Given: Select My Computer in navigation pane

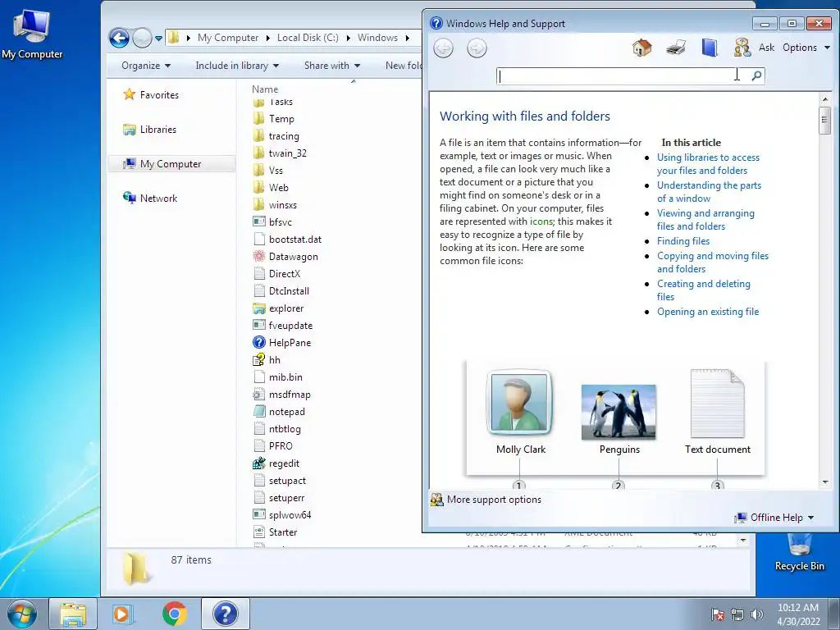Looking at the screenshot, I should pos(171,164).
